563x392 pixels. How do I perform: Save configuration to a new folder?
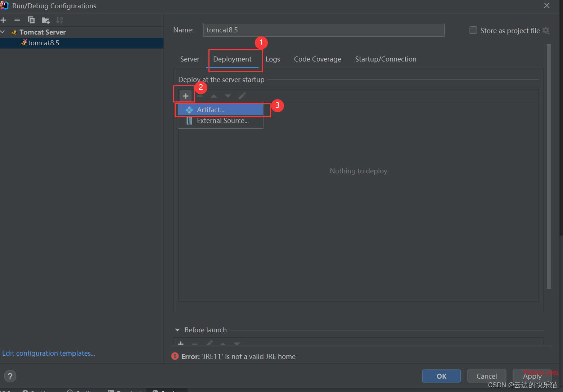(45, 20)
